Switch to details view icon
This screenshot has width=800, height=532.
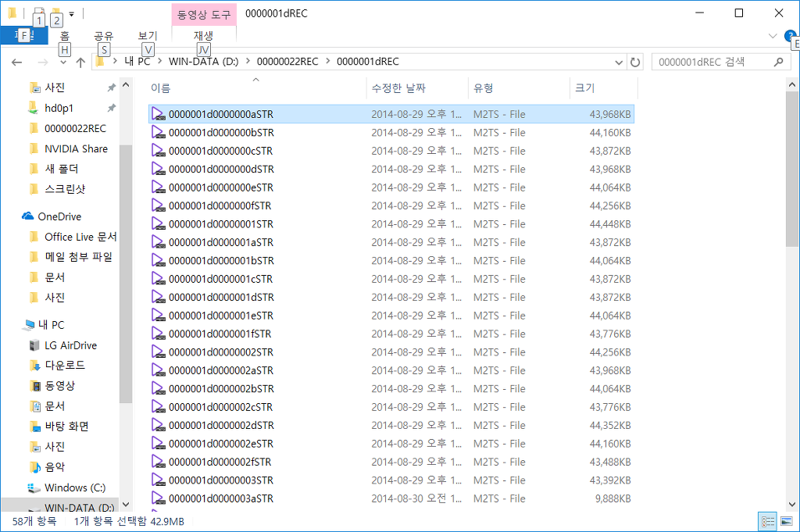click(767, 521)
